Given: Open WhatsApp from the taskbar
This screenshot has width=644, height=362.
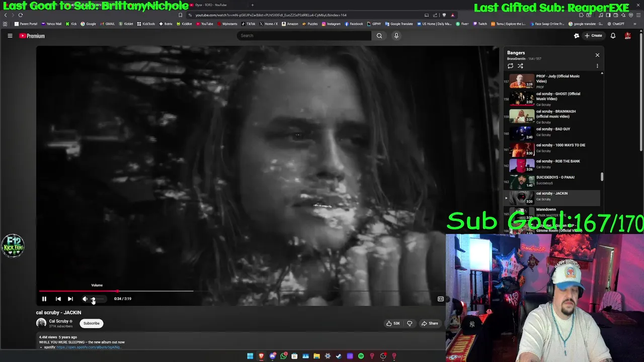Looking at the screenshot, I should point(284,356).
